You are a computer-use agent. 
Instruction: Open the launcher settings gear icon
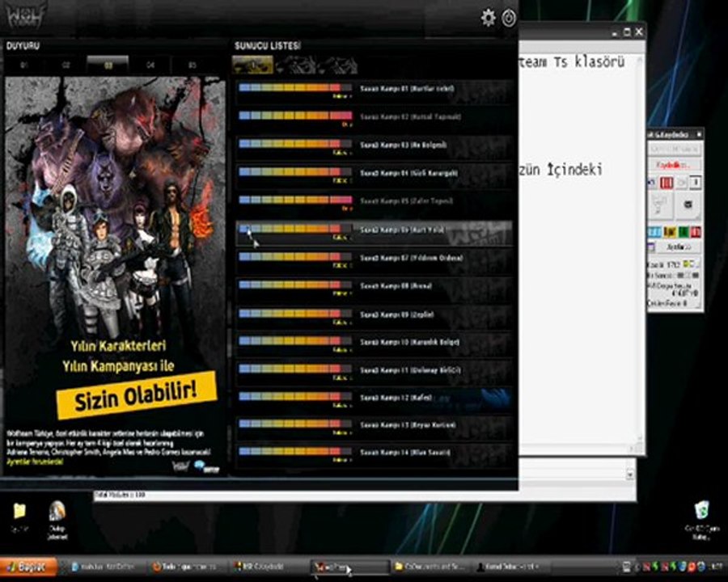click(x=488, y=18)
